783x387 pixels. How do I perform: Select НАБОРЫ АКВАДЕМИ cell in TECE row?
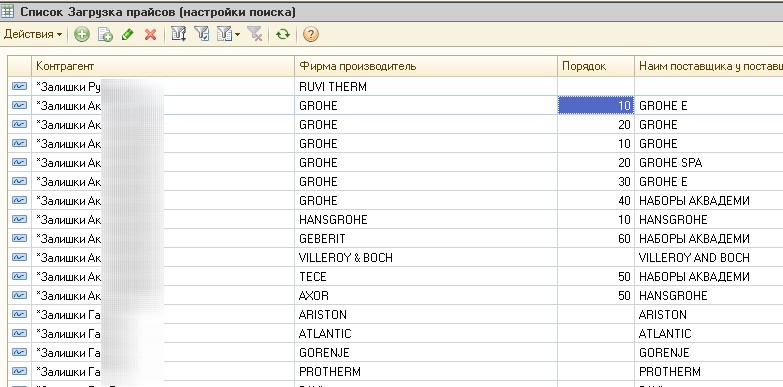(x=709, y=276)
